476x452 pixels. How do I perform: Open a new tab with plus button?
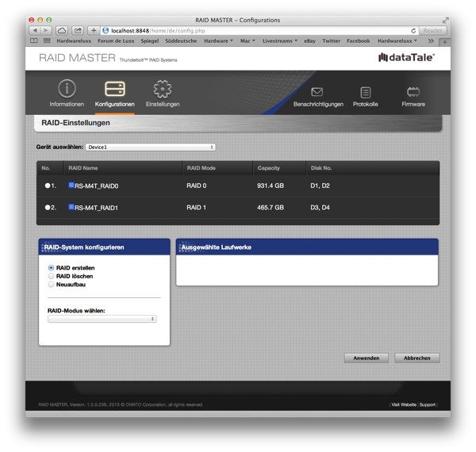tap(444, 42)
